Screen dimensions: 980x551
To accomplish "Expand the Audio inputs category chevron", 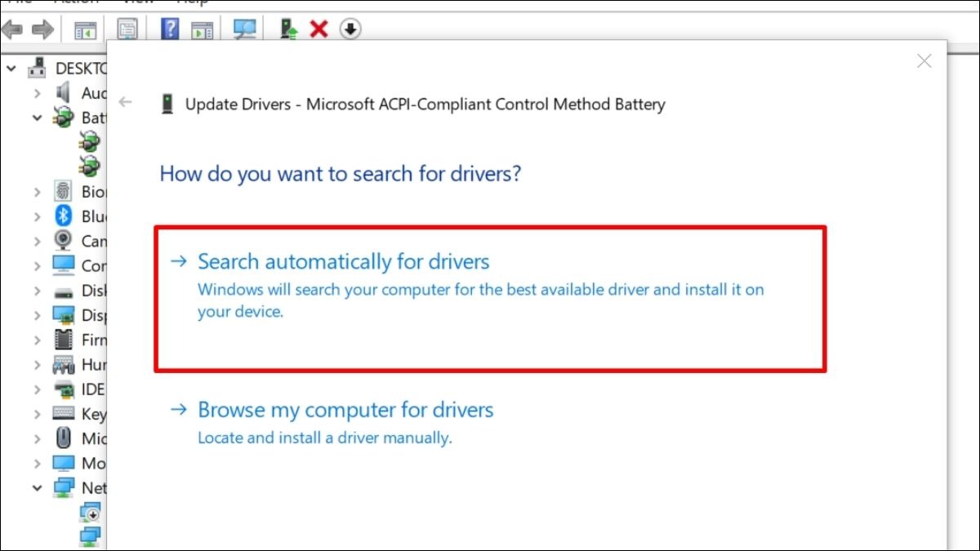I will coord(38,93).
